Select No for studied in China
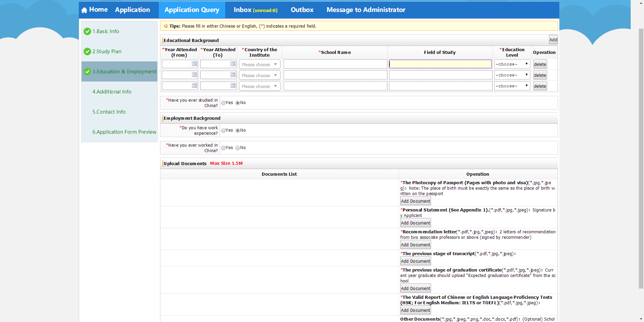The image size is (644, 322). (x=238, y=103)
